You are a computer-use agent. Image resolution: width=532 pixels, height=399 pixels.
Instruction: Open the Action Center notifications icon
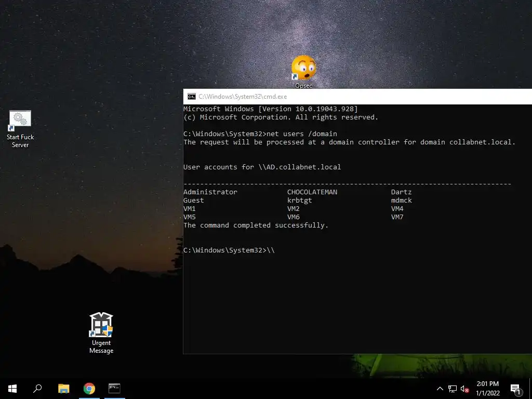coord(516,389)
